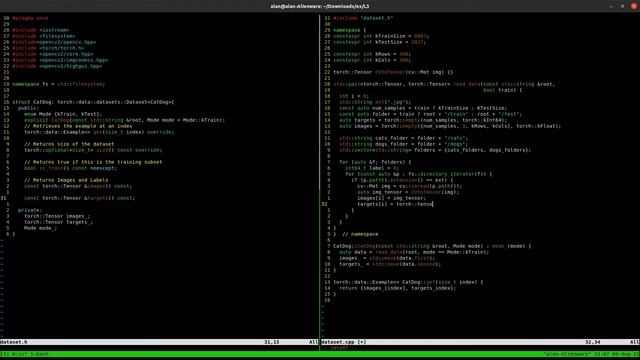Click the 'torch::Tensor images_;' member line
Screen dimensions: 640x360
pyautogui.click(x=57, y=216)
